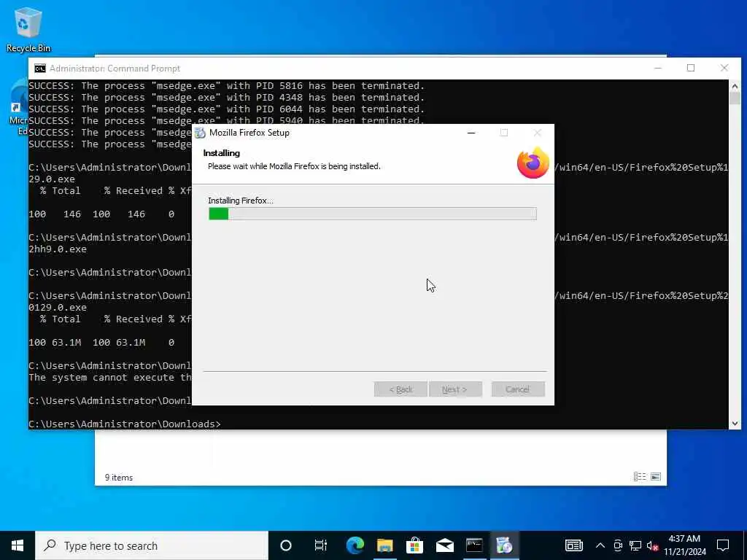
Task: Click Command Prompt scrollbar down arrow
Action: (x=735, y=424)
